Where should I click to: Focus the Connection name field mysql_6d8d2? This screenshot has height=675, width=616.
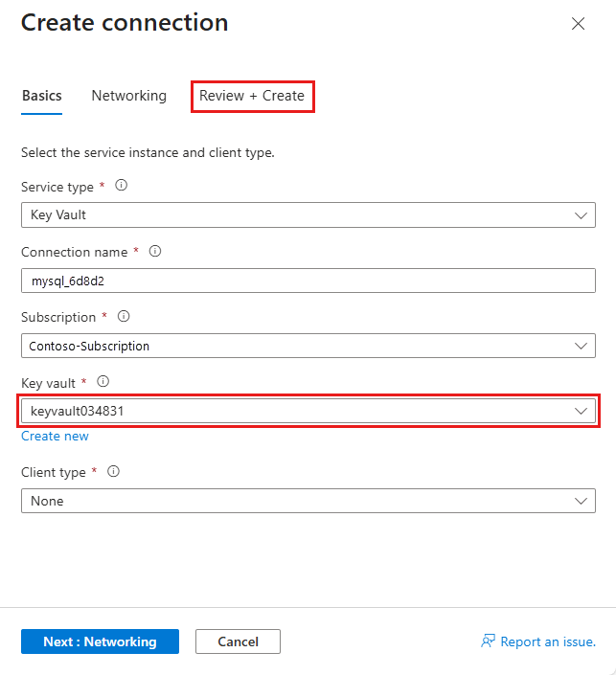click(x=308, y=281)
